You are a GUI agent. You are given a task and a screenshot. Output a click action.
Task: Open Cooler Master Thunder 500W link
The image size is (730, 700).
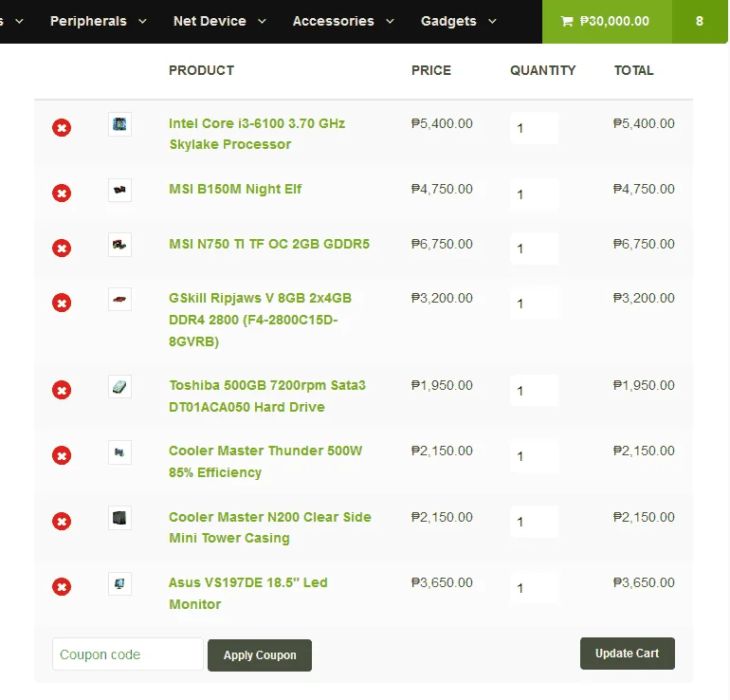(x=265, y=462)
